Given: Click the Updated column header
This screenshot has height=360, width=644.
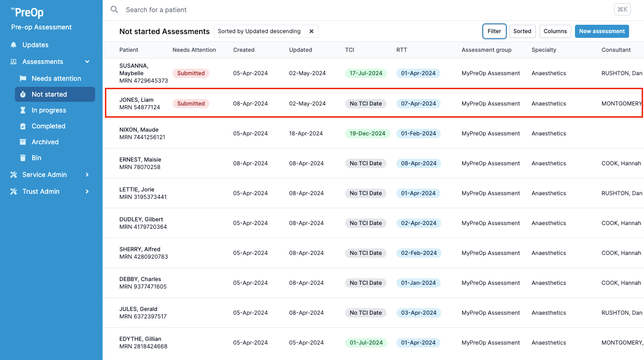Looking at the screenshot, I should [300, 50].
